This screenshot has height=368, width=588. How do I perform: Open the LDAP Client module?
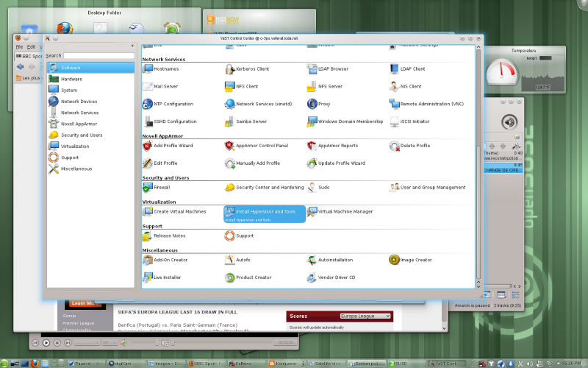click(407, 69)
